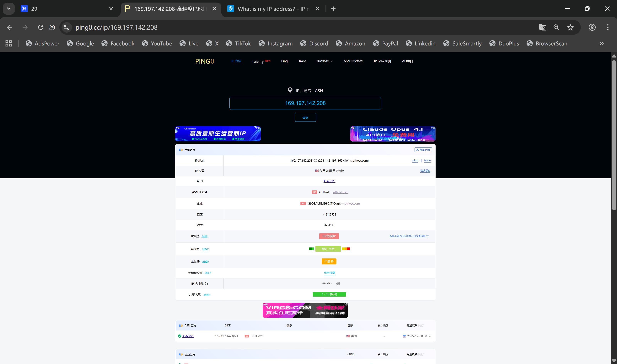Click the Google Translate icon in address bar
This screenshot has width=617, height=364.
(x=542, y=27)
